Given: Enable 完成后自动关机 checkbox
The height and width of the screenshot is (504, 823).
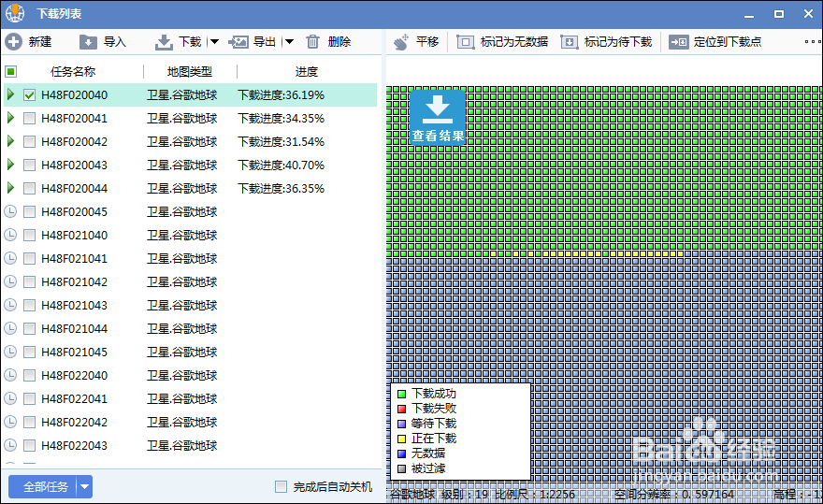Looking at the screenshot, I should pyautogui.click(x=282, y=486).
